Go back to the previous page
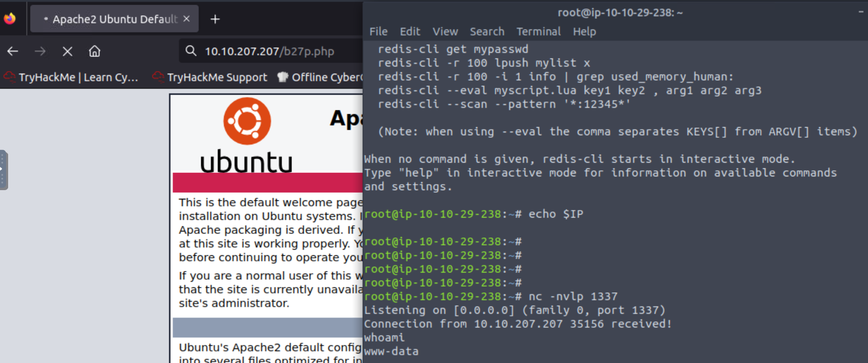 click(x=13, y=51)
